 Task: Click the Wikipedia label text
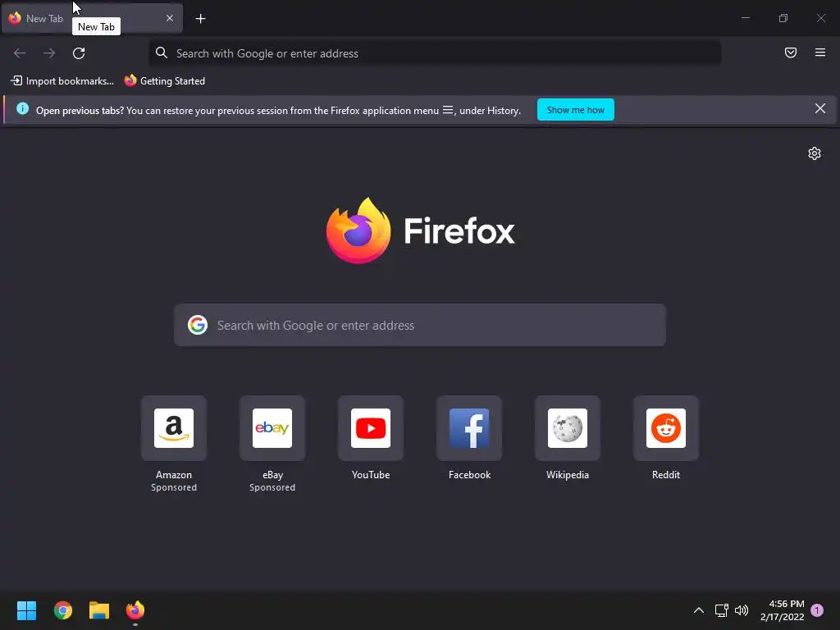tap(568, 475)
